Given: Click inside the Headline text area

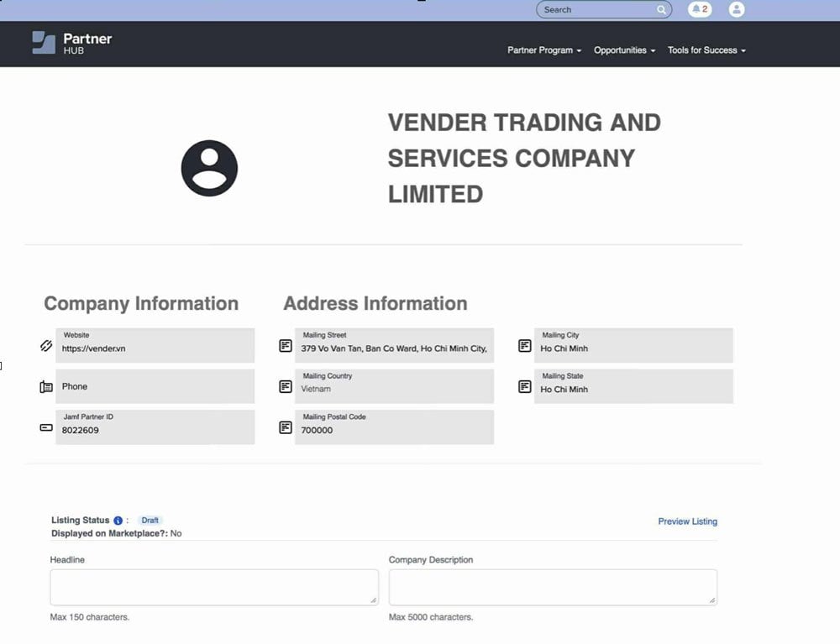Looking at the screenshot, I should [214, 587].
